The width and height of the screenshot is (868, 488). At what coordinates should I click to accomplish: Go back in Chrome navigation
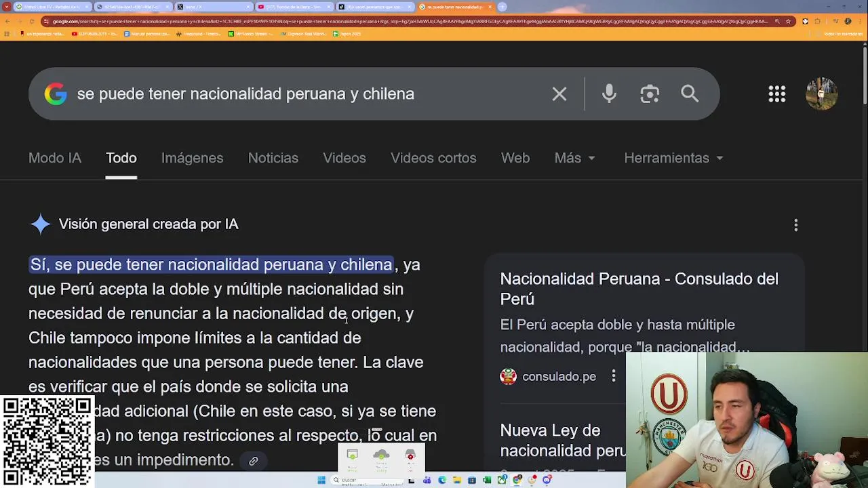[x=7, y=21]
